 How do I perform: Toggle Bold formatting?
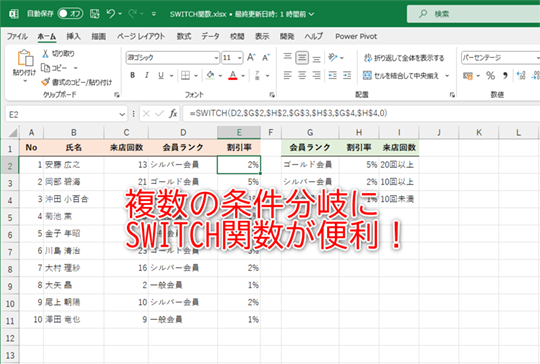point(133,75)
